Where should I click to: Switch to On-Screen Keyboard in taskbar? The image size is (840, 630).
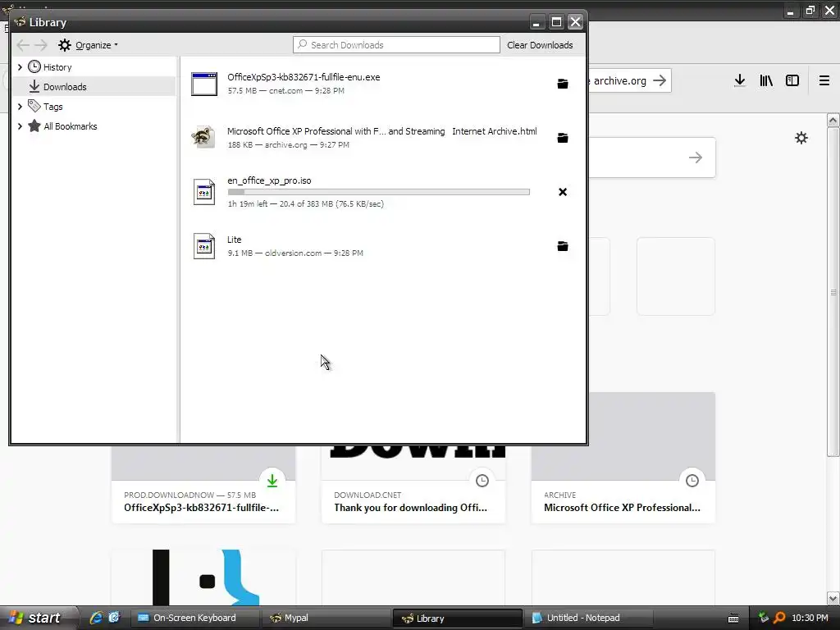tap(195, 618)
